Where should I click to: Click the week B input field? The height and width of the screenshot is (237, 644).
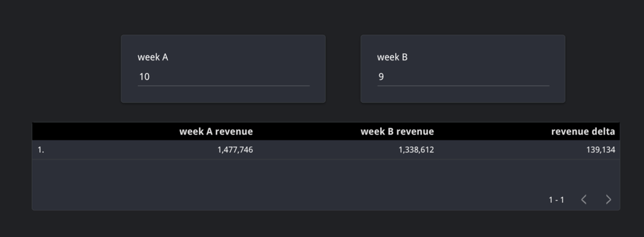click(x=463, y=77)
